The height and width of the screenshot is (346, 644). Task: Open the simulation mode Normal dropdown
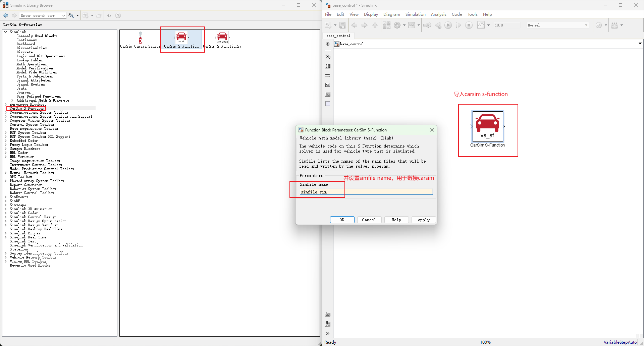(586, 25)
